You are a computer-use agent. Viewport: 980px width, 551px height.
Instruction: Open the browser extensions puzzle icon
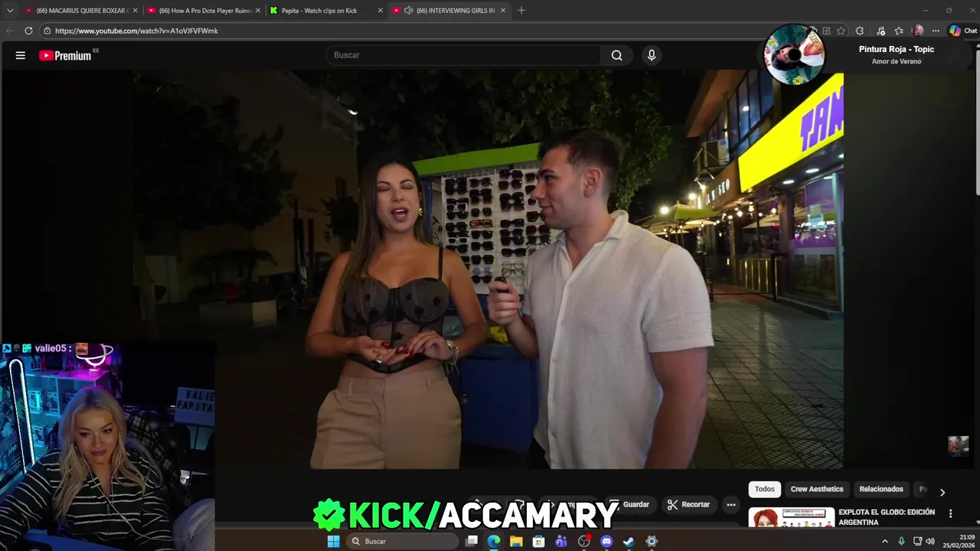[x=860, y=31]
